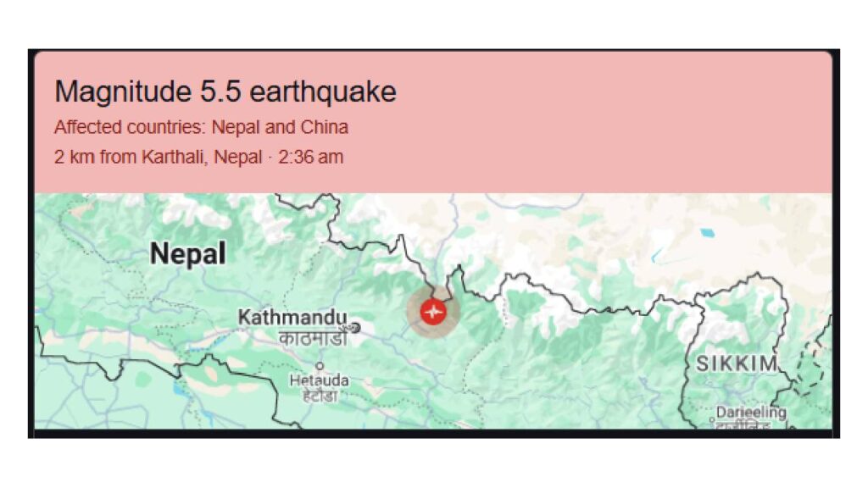Click the Devanagari Kathmandu label (काठमाडौं)
868x488 pixels.
pyautogui.click(x=312, y=339)
